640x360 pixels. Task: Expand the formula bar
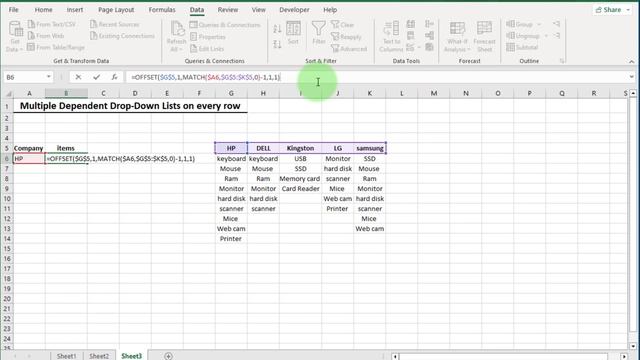tap(631, 77)
